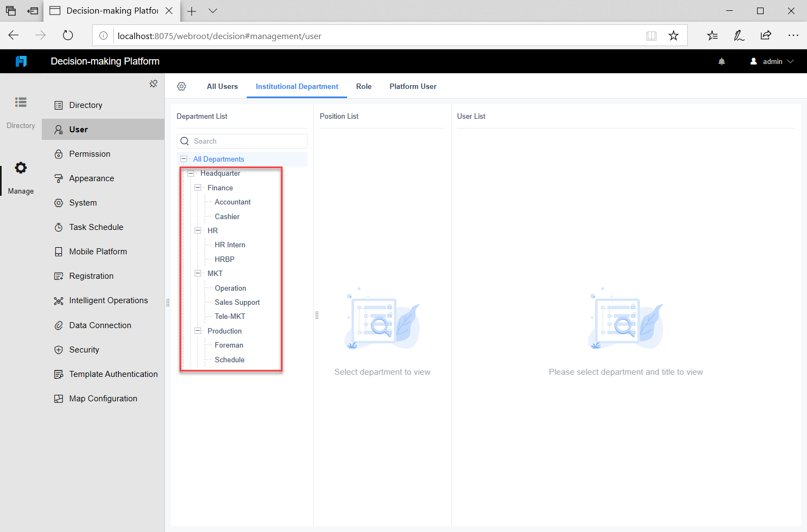The height and width of the screenshot is (532, 807).
Task: Click the department search field
Action: point(241,141)
